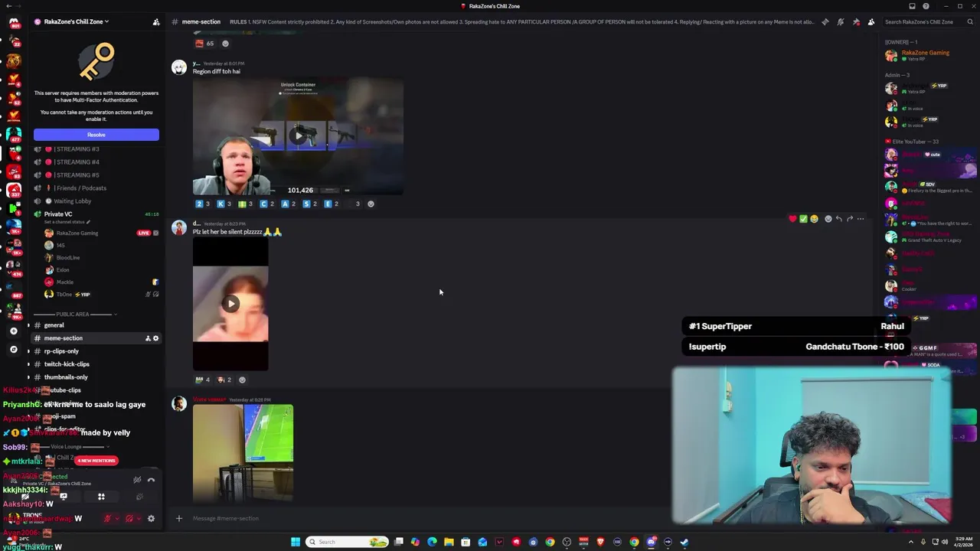Image resolution: width=980 pixels, height=551 pixels.
Task: Play the 'Plz let her be silent' video
Action: click(230, 304)
